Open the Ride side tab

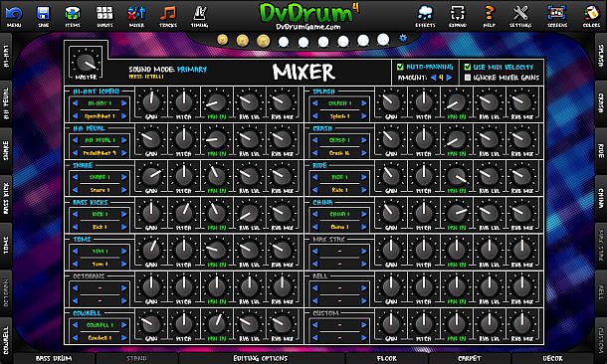[601, 150]
